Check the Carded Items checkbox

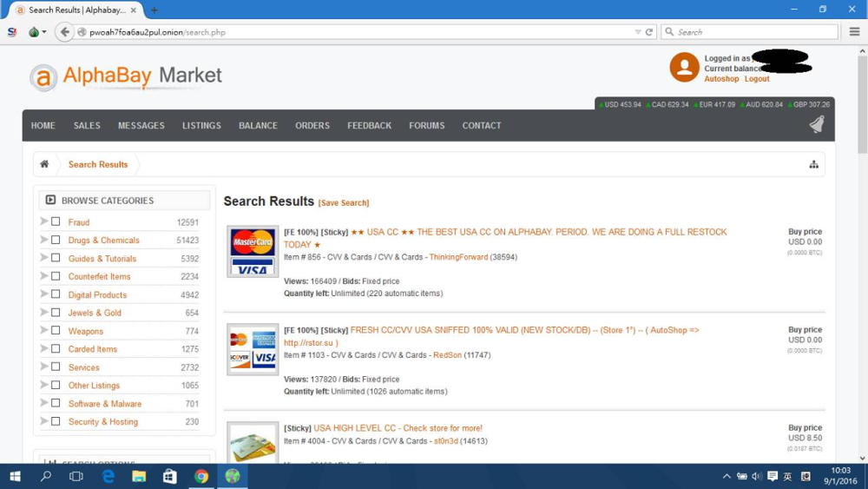56,348
